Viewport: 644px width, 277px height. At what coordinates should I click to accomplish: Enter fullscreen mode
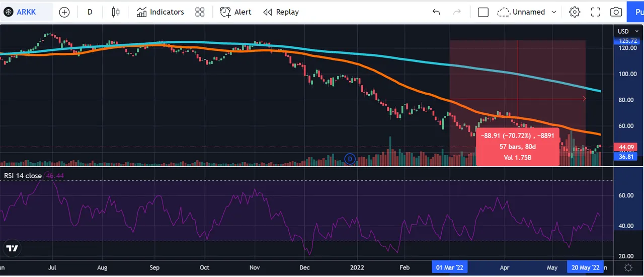pyautogui.click(x=596, y=12)
